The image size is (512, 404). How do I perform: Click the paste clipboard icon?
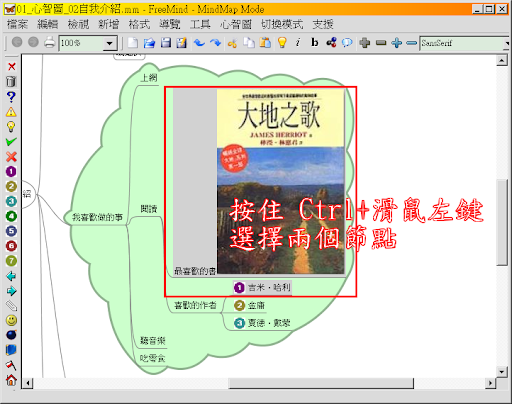(x=265, y=43)
